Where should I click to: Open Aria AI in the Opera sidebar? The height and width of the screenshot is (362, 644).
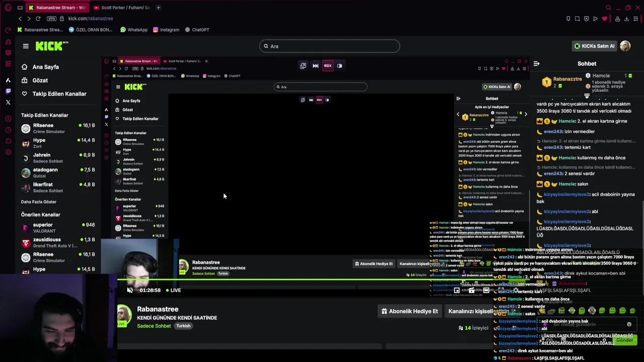point(8,80)
